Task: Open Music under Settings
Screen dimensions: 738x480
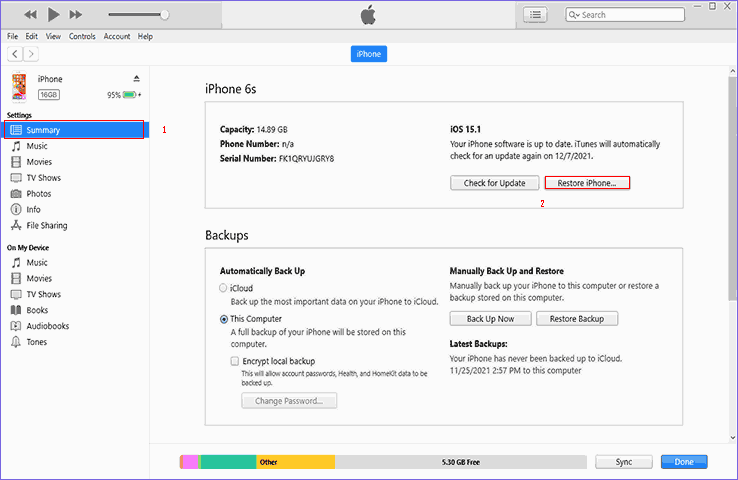Action: [x=37, y=146]
